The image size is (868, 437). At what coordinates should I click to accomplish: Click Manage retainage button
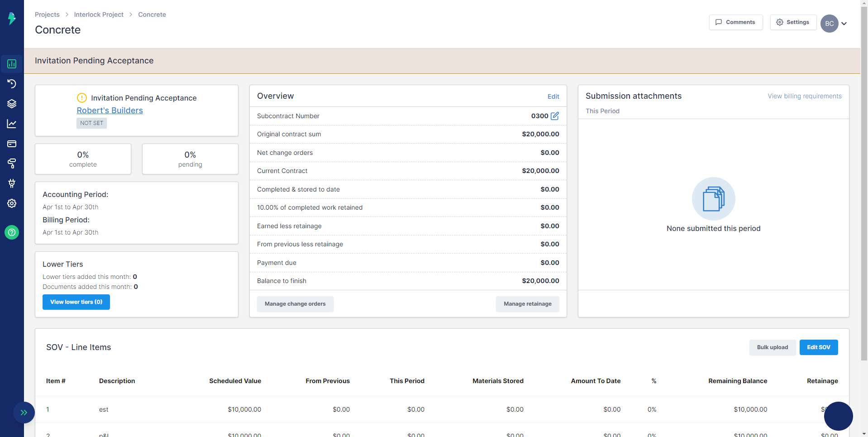point(528,304)
